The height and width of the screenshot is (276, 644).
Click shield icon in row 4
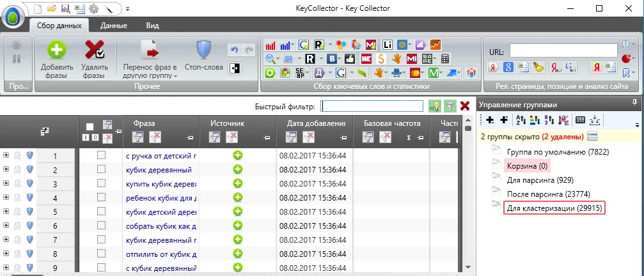click(29, 197)
